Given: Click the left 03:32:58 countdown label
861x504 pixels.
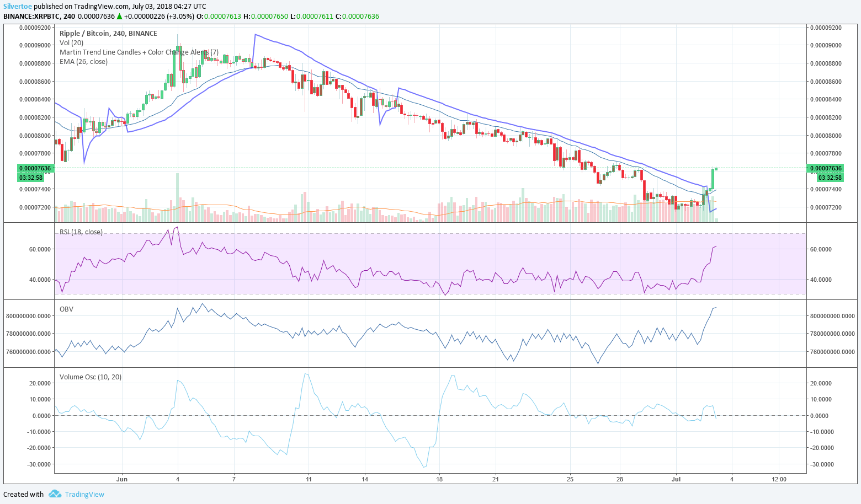Looking at the screenshot, I should 31,178.
